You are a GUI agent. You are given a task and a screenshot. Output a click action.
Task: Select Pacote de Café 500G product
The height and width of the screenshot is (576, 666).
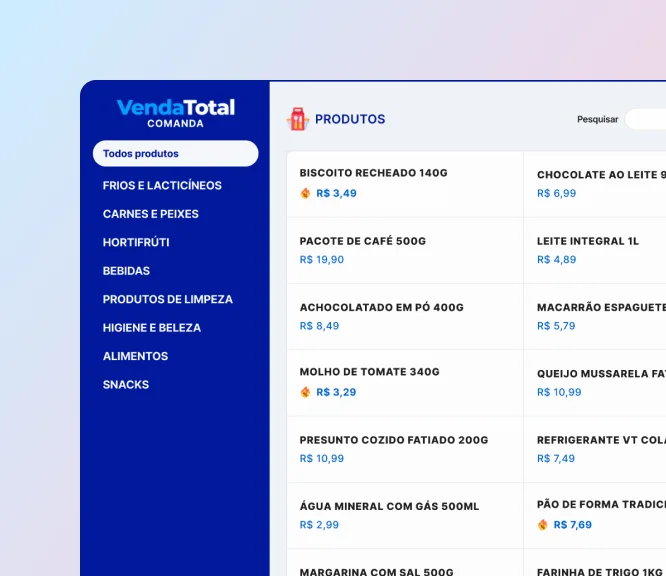coord(404,250)
